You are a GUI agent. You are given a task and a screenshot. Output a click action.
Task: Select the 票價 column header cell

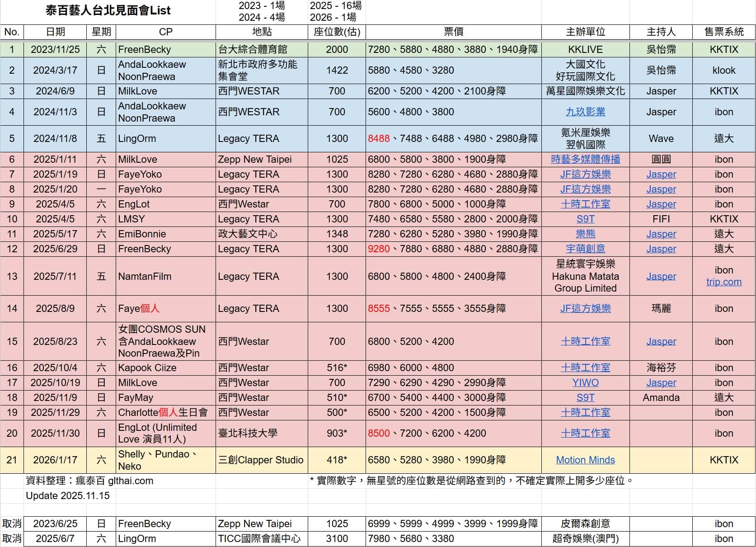tap(453, 32)
